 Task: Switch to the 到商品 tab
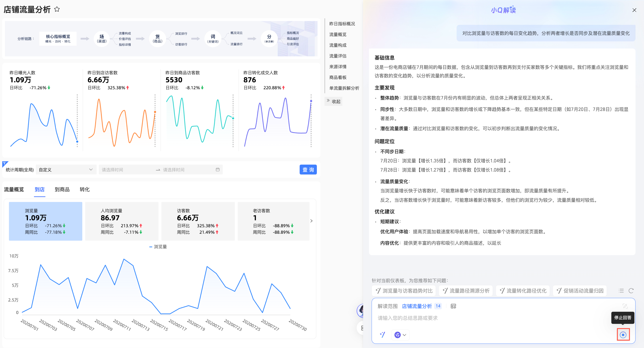click(x=62, y=189)
